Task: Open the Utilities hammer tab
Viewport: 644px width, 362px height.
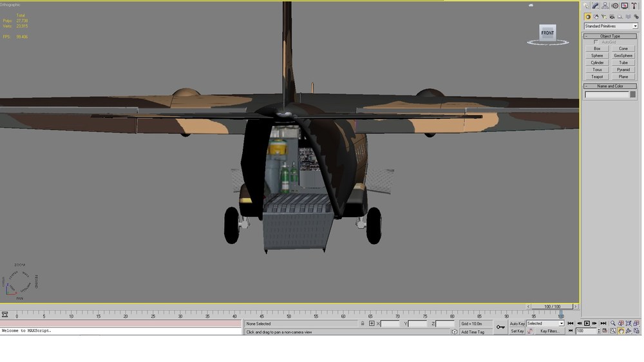Action: pyautogui.click(x=634, y=6)
